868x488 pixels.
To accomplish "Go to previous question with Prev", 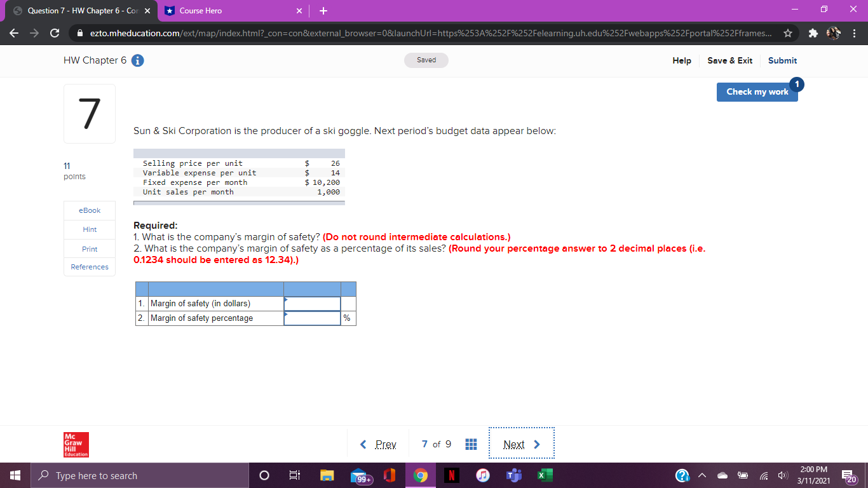I will (x=379, y=444).
